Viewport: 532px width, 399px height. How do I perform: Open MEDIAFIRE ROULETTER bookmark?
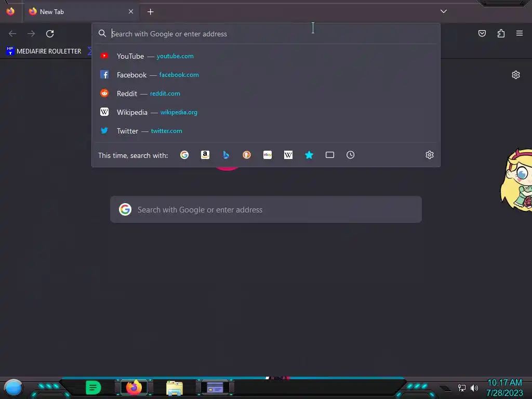click(44, 51)
